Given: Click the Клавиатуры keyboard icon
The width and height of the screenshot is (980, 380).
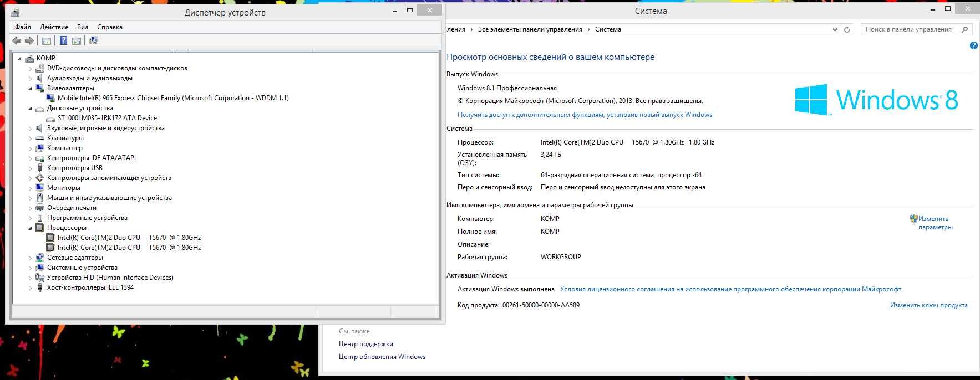Looking at the screenshot, I should click(40, 138).
